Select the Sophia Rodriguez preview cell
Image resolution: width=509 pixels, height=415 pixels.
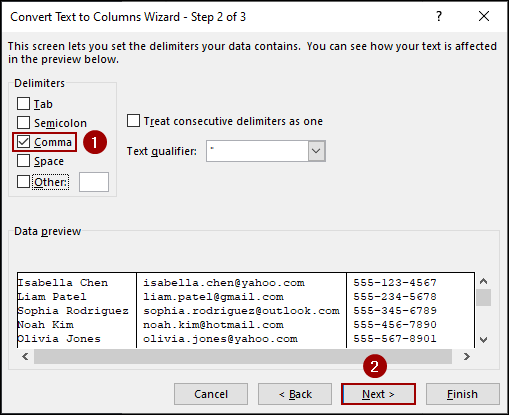pyautogui.click(x=73, y=311)
